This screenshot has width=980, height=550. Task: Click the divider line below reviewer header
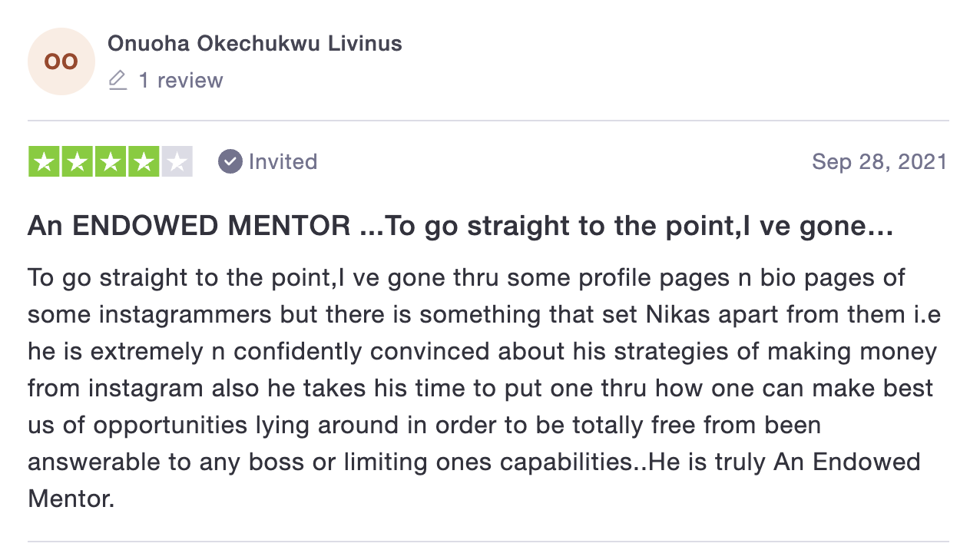pos(488,121)
